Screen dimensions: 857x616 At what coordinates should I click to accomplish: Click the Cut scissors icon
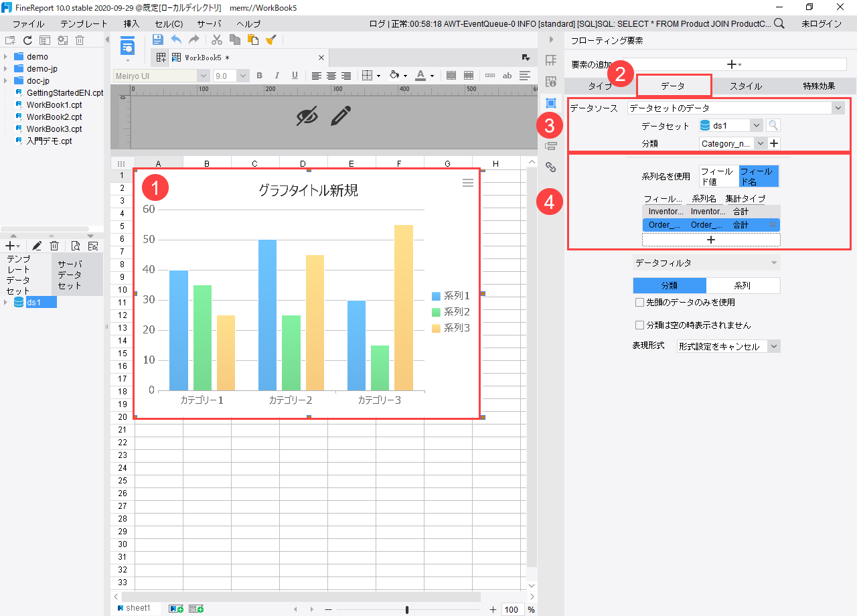[x=217, y=40]
